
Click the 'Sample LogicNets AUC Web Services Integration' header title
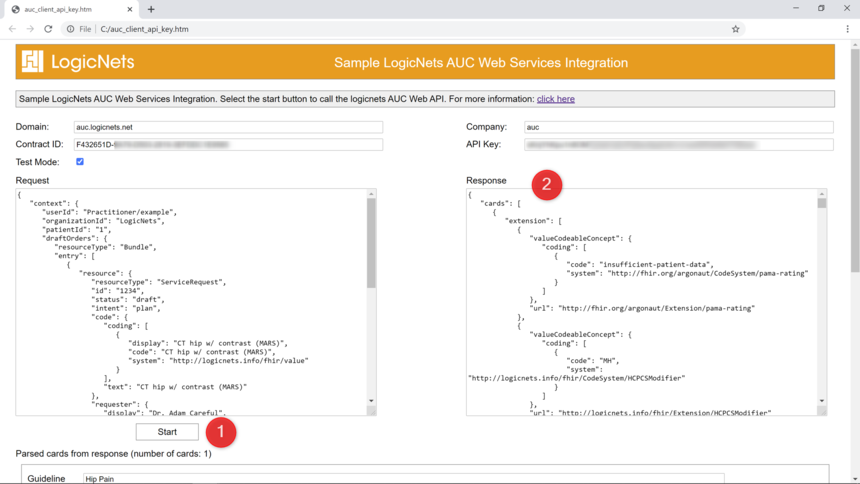click(481, 63)
